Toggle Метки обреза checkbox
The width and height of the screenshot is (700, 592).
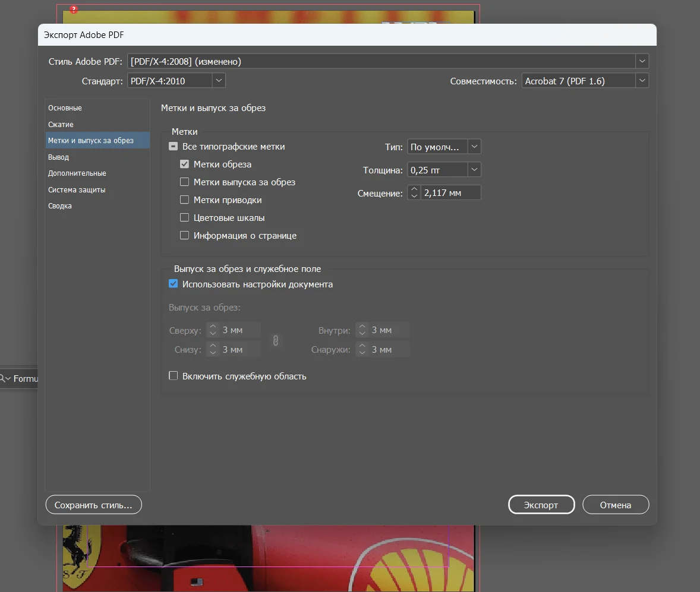tap(184, 164)
